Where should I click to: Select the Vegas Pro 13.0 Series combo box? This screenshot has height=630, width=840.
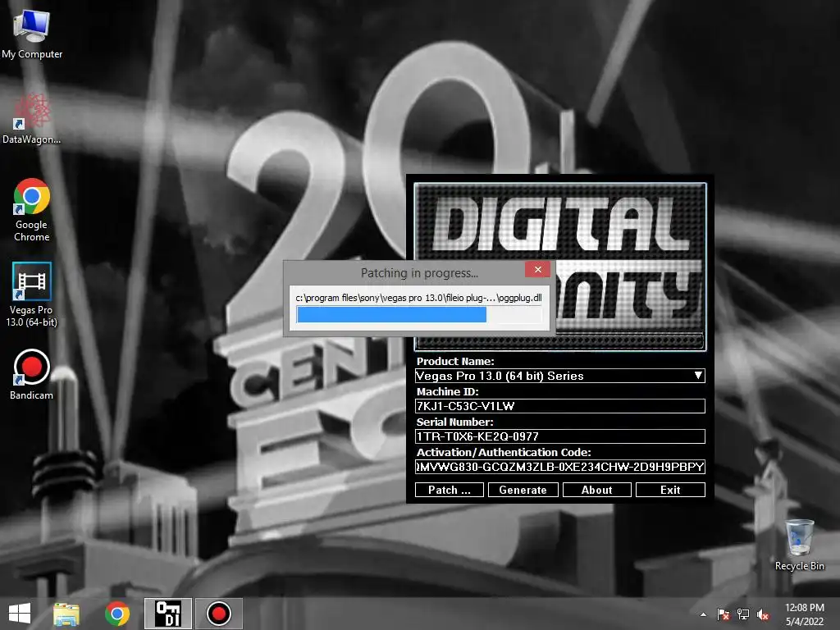pos(559,376)
